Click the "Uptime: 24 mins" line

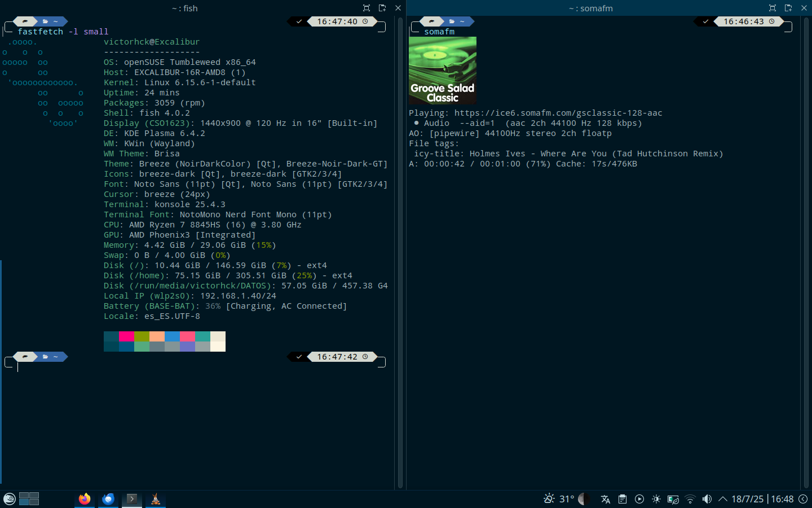click(x=142, y=93)
